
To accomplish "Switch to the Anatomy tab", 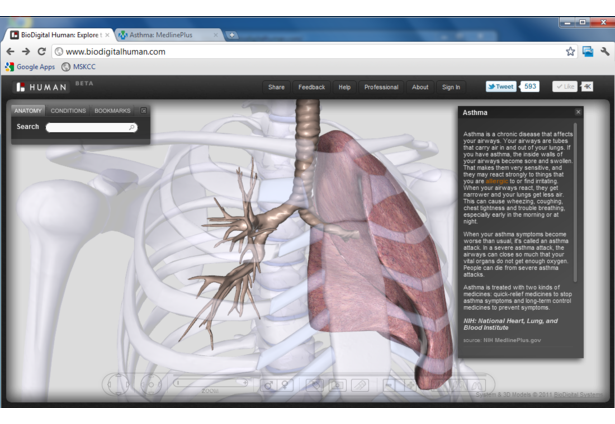I will [x=28, y=111].
